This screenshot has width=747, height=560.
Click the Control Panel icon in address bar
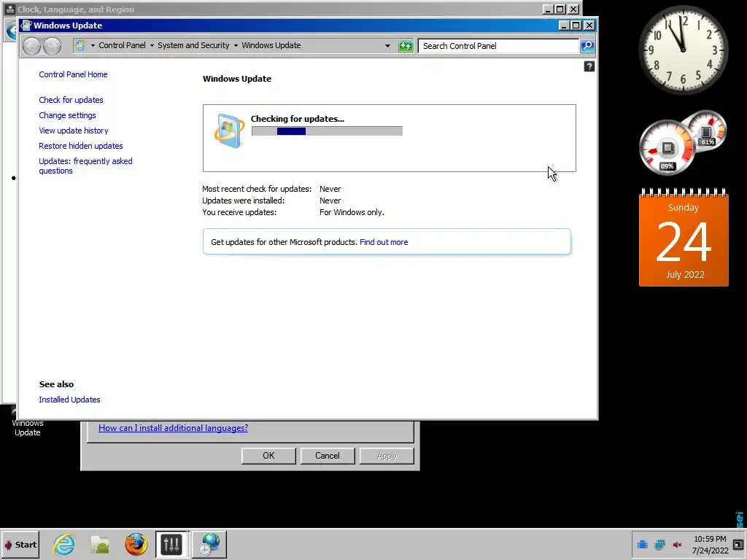(x=80, y=45)
